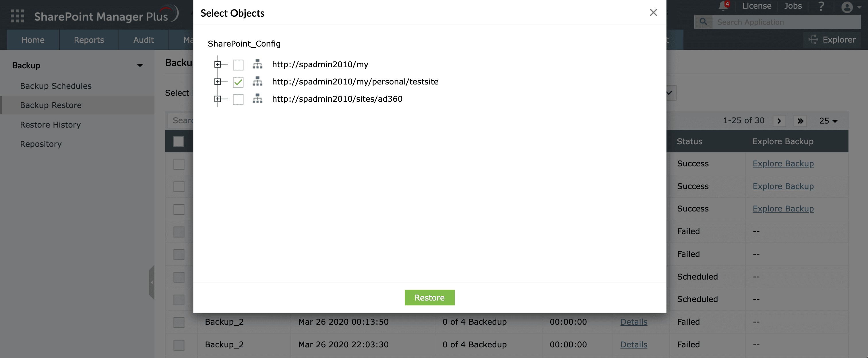Click the Search Application input field
Viewport: 868px width, 358px height.
[x=775, y=22]
